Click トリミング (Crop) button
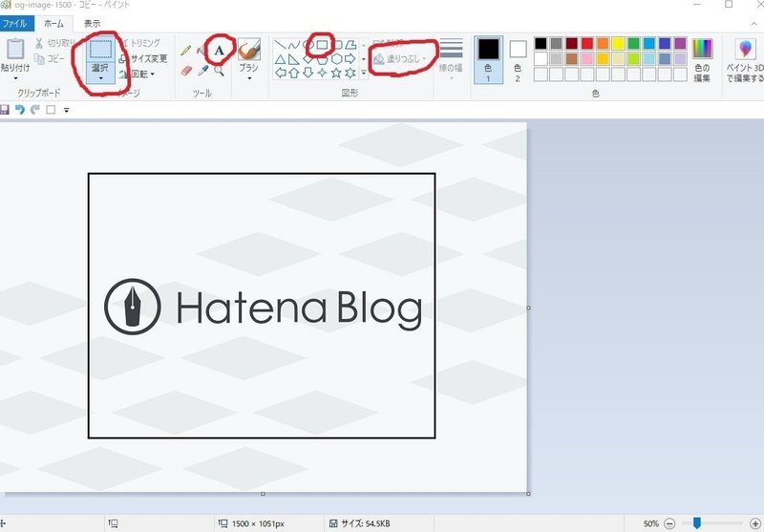The height and width of the screenshot is (532, 764). [139, 43]
